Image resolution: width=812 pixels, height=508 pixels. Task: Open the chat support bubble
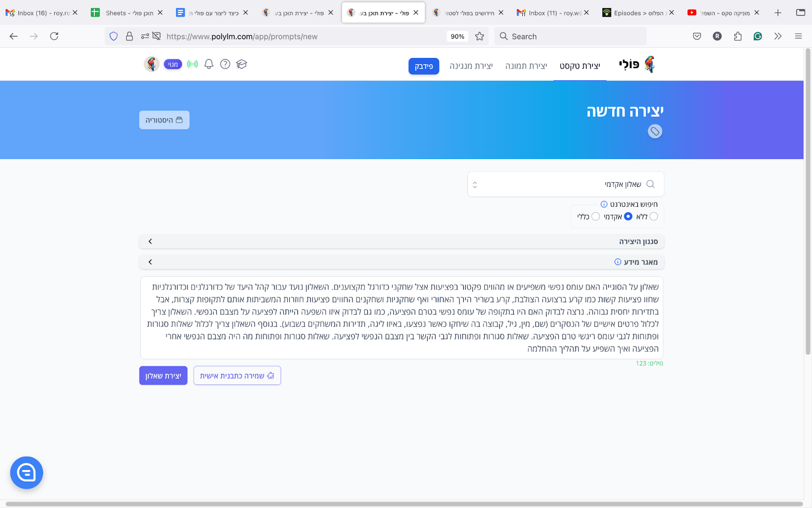tap(26, 472)
